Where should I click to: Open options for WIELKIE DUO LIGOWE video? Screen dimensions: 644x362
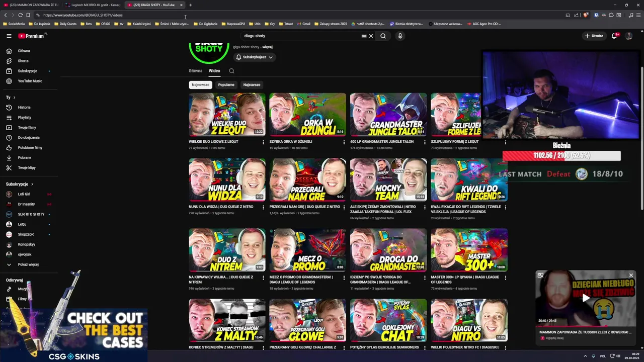(263, 142)
